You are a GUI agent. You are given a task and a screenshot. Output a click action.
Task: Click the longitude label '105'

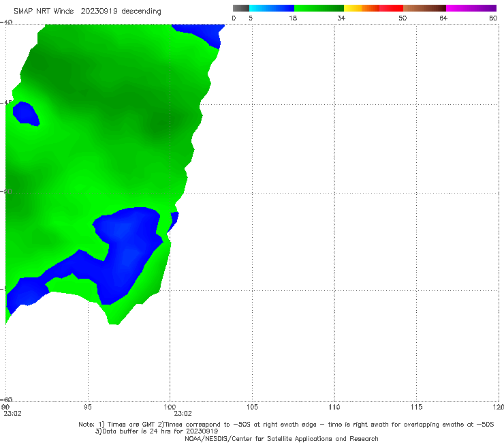point(252,407)
